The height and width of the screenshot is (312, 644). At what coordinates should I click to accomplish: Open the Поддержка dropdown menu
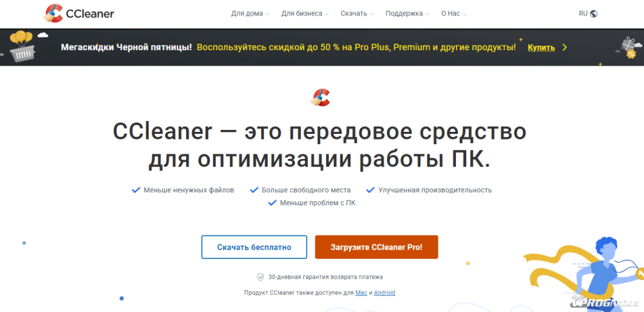click(408, 14)
